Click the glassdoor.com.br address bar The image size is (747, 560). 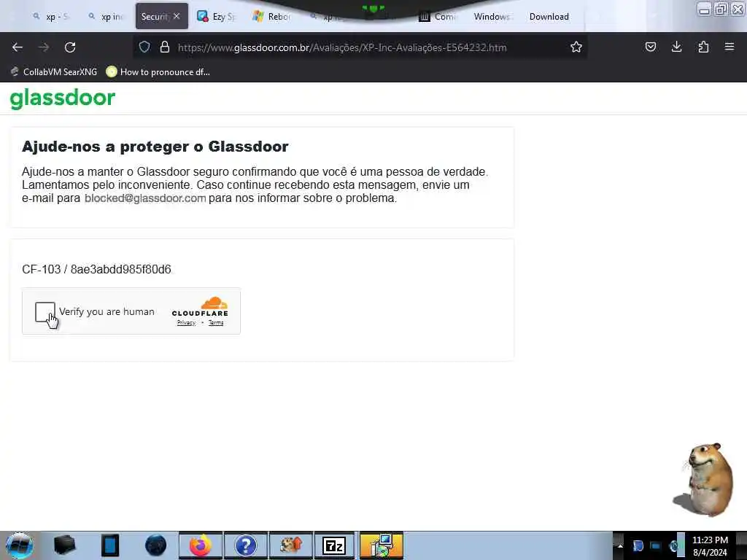360,47
